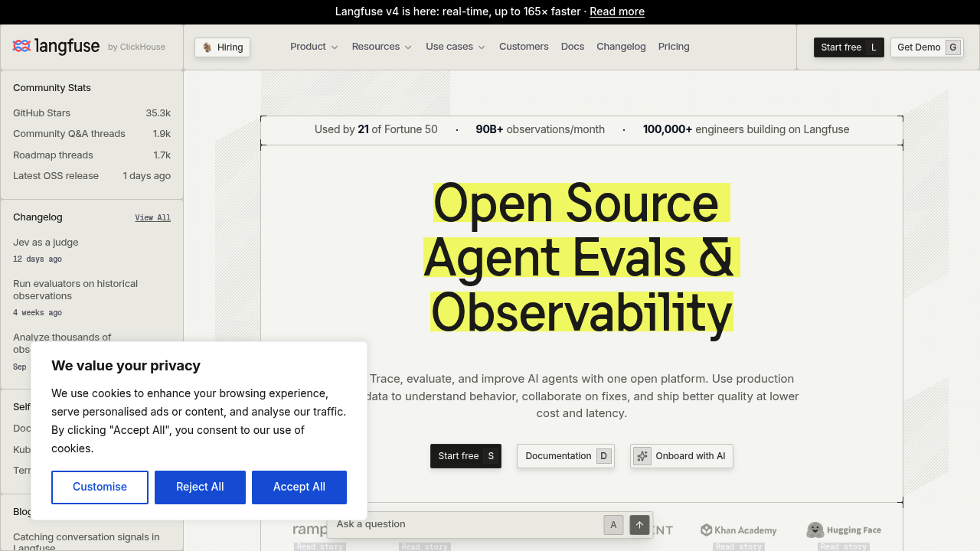Open the GitHub Stars stat row
This screenshot has width=980, height=551.
click(92, 113)
